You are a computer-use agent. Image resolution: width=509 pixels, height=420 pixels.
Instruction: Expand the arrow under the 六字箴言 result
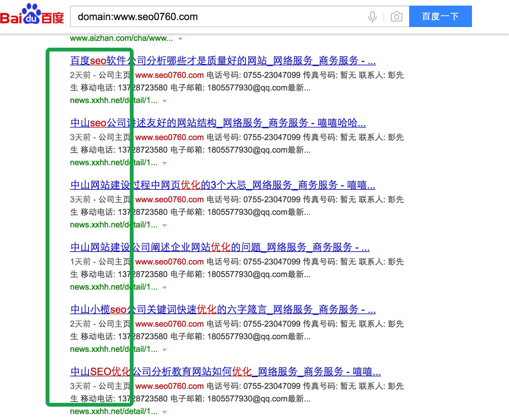[x=165, y=350]
